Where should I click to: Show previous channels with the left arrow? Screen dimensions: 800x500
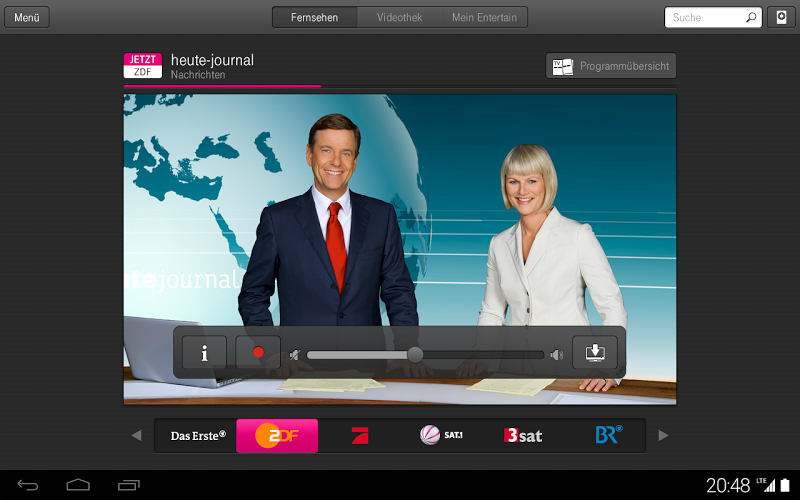click(136, 435)
